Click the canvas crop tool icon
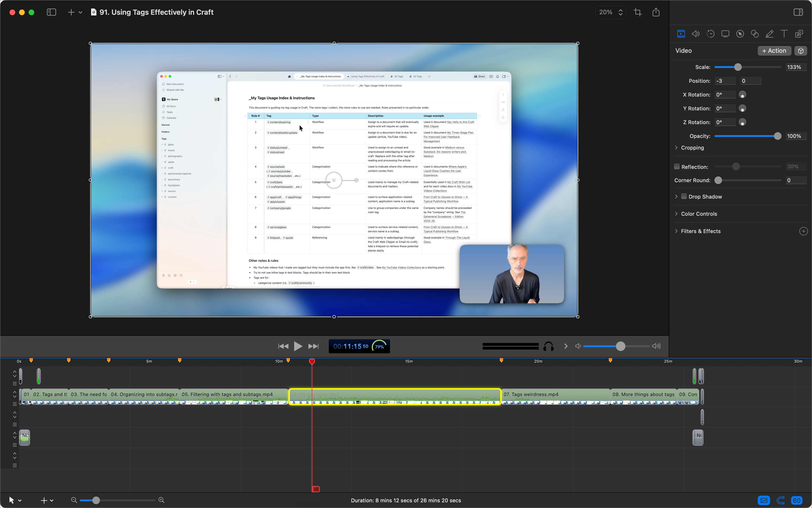Image resolution: width=812 pixels, height=508 pixels. [638, 12]
